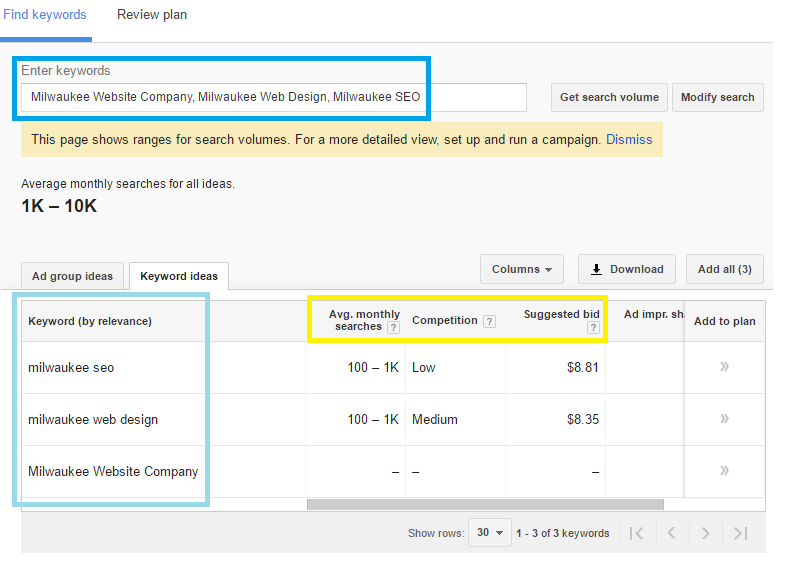
Task: Expand the Show rows 30 dropdown
Action: click(x=490, y=533)
